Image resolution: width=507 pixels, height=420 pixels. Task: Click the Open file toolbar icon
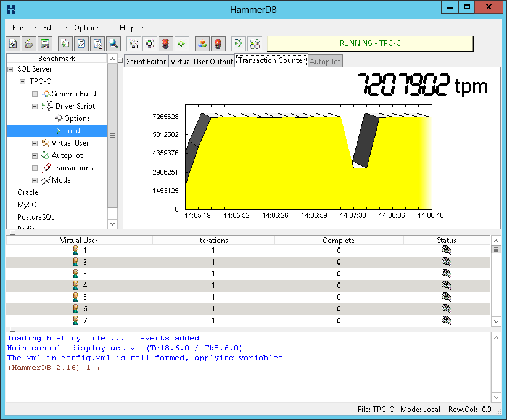(29, 44)
